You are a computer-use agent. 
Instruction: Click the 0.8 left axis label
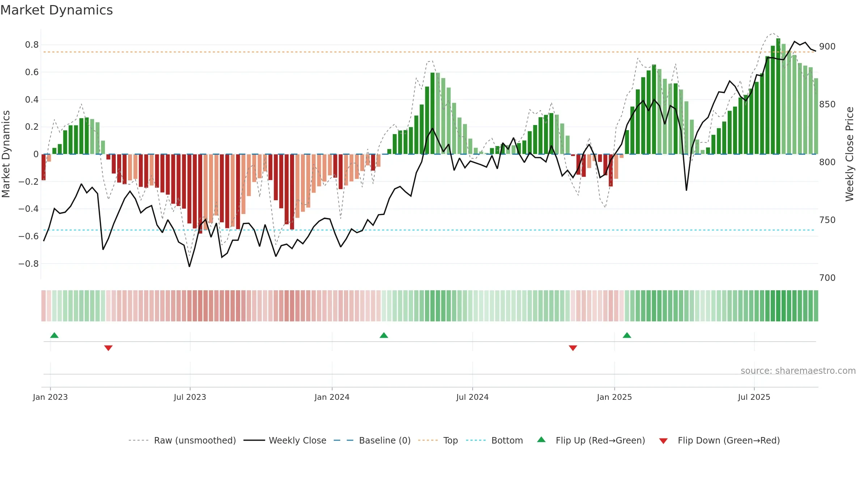tap(32, 45)
